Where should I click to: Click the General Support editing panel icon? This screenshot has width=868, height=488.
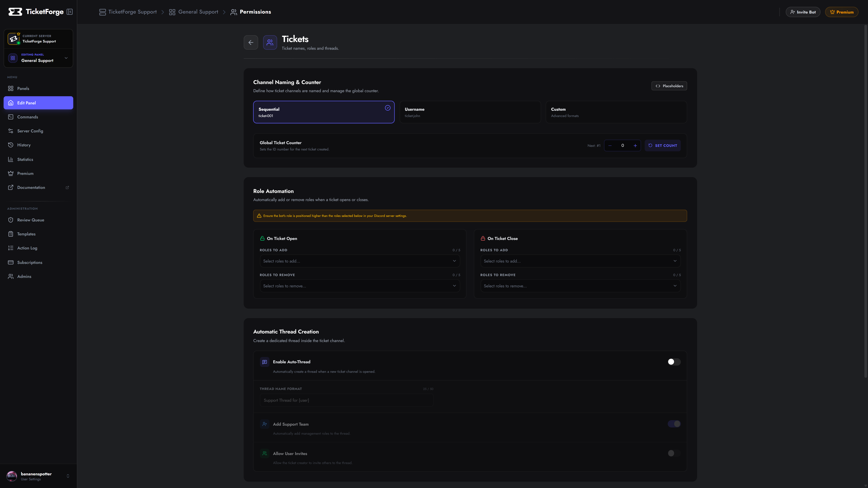tap(13, 58)
